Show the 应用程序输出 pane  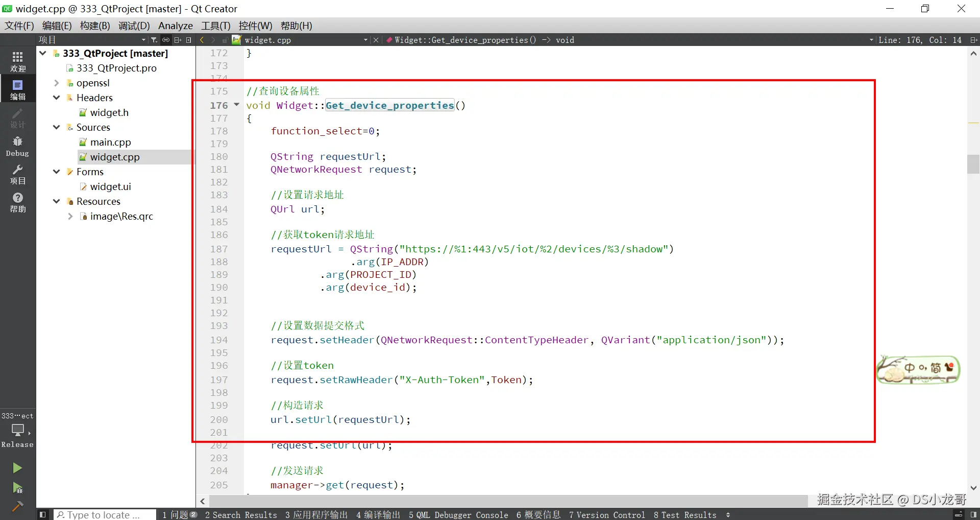316,514
